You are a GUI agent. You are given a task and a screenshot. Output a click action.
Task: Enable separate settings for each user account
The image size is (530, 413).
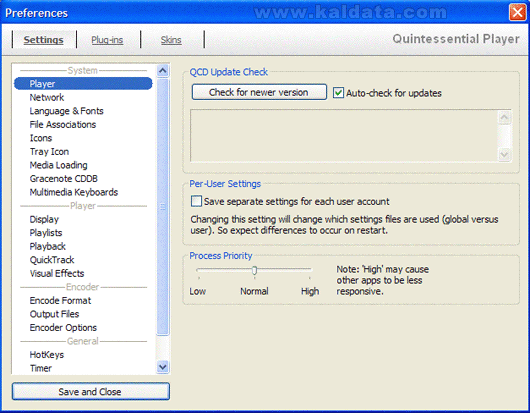tap(196, 201)
